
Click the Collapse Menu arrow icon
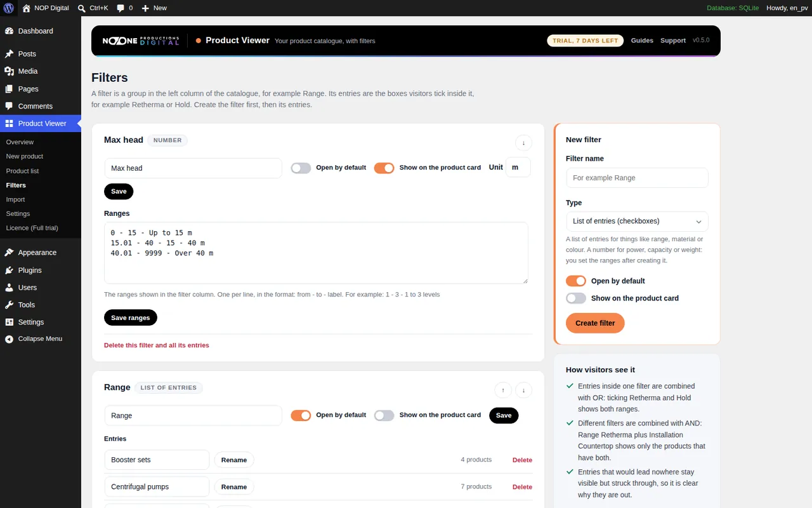(9, 339)
